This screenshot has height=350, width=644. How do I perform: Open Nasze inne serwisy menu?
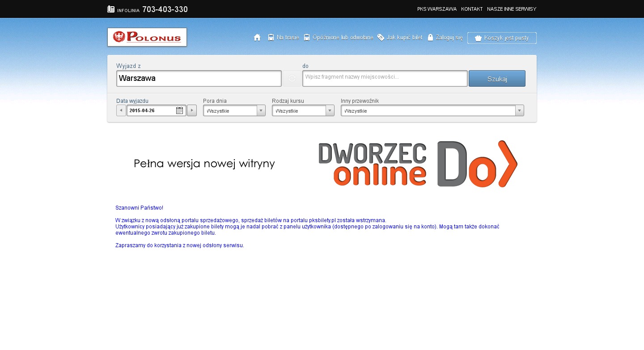511,9
